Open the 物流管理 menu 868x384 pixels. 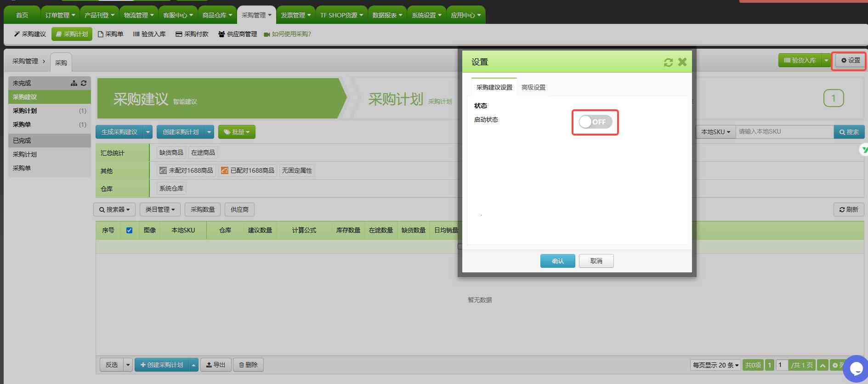pos(139,15)
